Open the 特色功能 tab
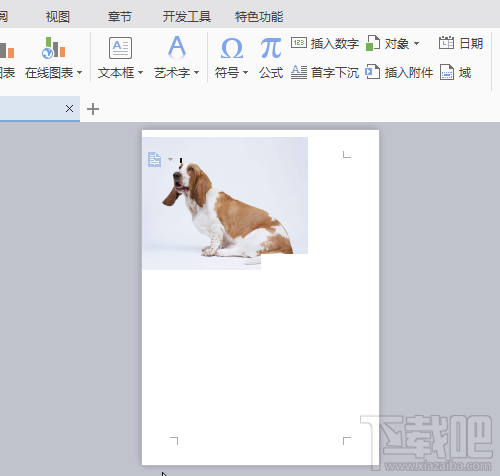Viewport: 500px width, 476px height. pyautogui.click(x=259, y=16)
